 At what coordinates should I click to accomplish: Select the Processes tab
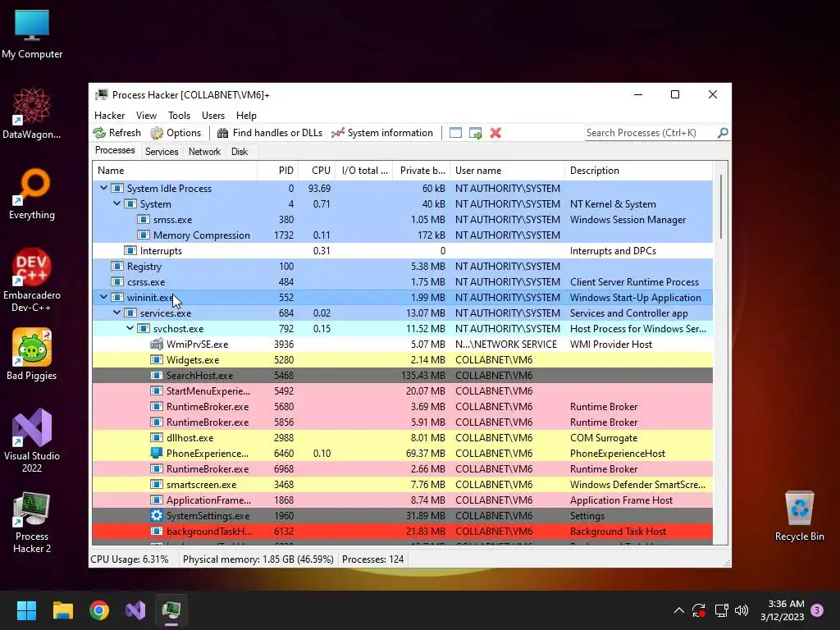point(115,151)
